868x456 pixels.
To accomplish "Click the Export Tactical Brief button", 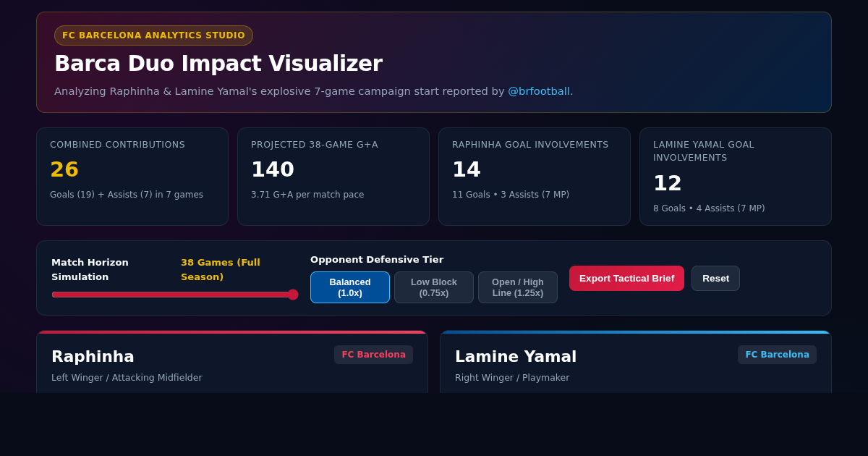I will (x=626, y=278).
